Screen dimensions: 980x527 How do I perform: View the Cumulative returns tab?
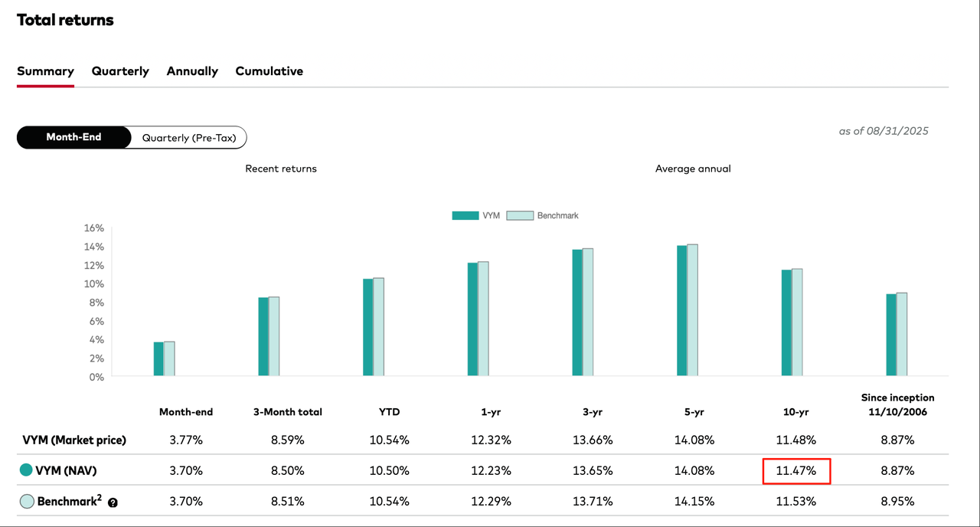click(x=269, y=71)
